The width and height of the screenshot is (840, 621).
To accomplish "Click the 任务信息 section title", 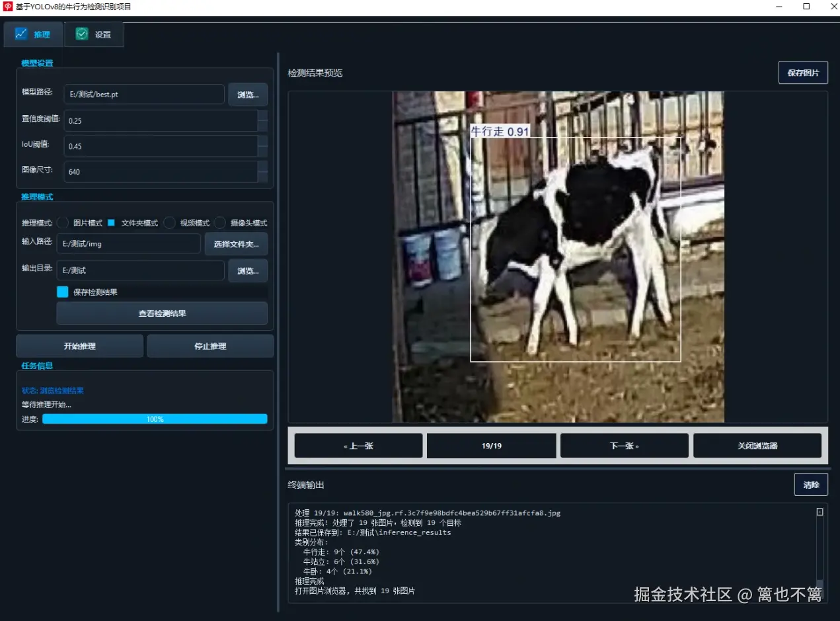I will (37, 366).
